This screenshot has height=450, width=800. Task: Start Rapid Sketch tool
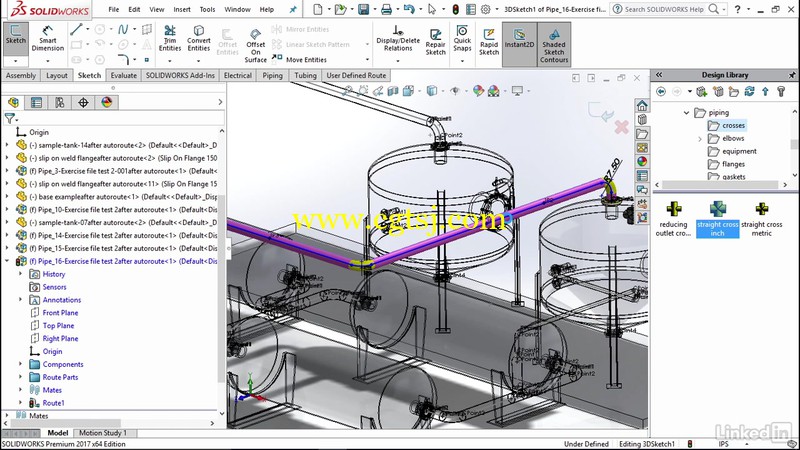(489, 42)
